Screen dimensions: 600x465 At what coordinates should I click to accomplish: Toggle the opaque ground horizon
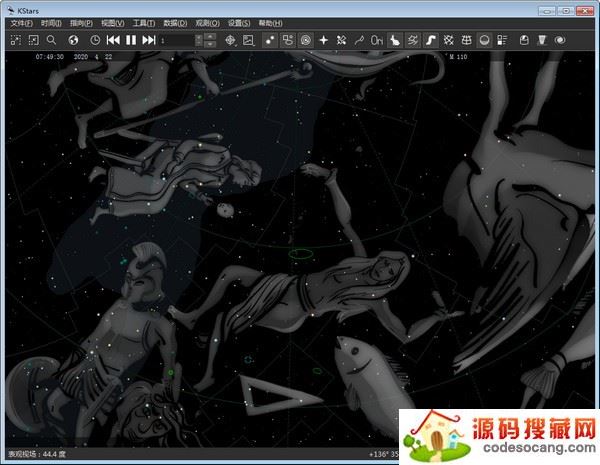pos(484,40)
